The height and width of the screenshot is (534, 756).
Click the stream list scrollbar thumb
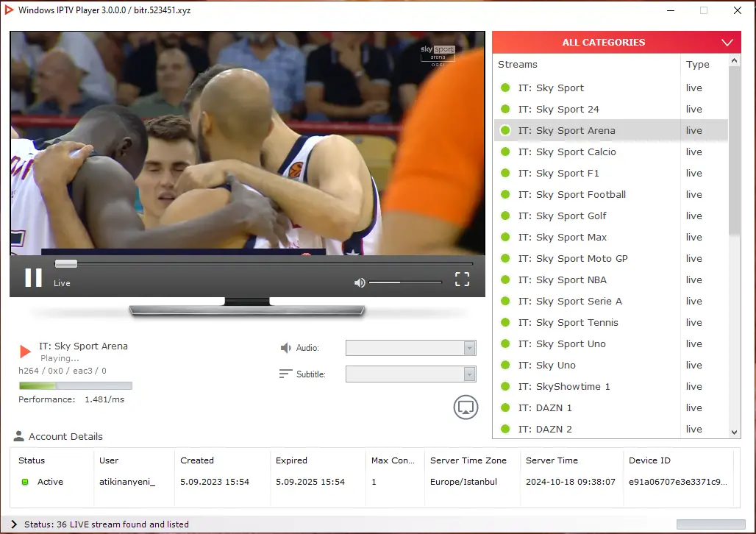tap(734, 151)
